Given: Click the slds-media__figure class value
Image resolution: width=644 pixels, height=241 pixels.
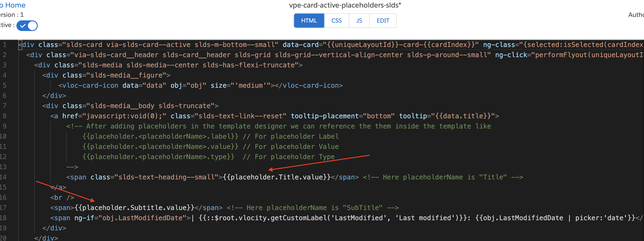Looking at the screenshot, I should click(126, 75).
